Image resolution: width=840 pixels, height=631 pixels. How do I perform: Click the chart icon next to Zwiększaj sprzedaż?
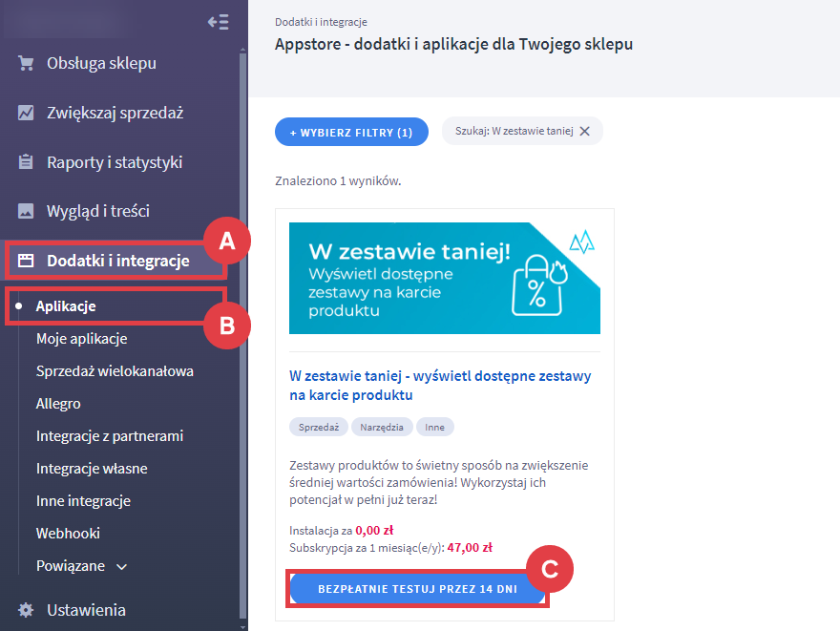tap(26, 113)
